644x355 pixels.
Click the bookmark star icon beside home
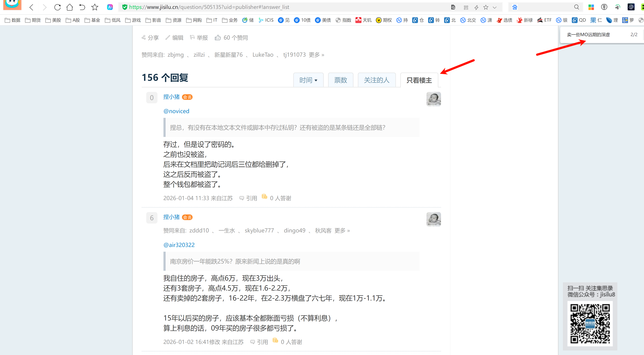tap(95, 7)
